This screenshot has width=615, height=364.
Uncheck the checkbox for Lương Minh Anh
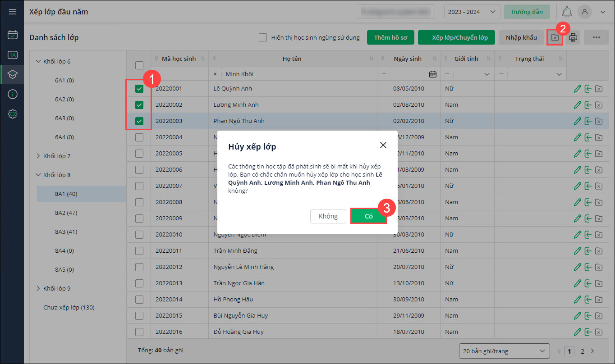click(x=139, y=105)
